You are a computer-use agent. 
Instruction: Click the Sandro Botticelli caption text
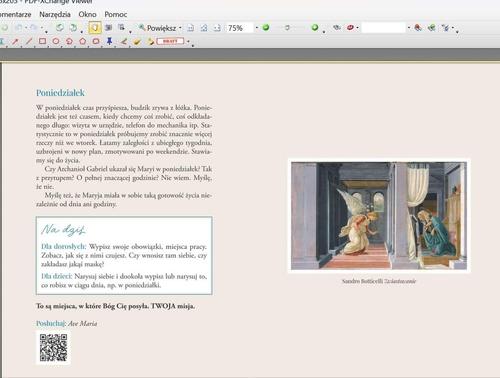click(x=379, y=281)
